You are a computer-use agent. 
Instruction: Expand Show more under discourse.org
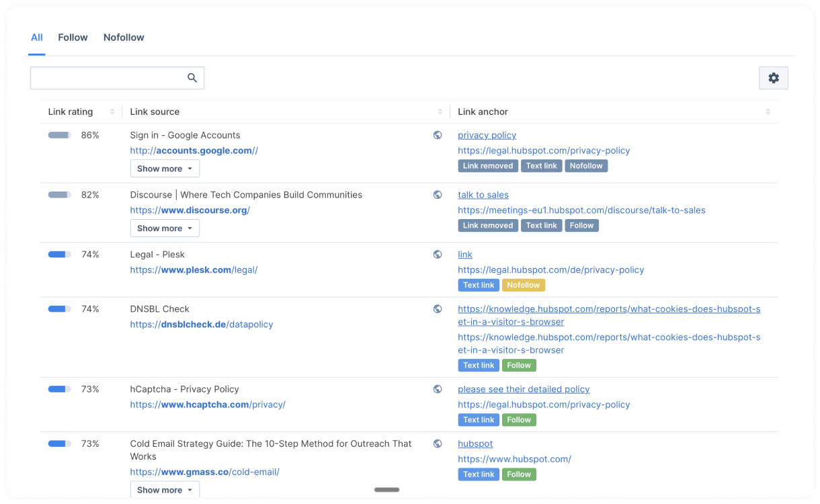[165, 228]
